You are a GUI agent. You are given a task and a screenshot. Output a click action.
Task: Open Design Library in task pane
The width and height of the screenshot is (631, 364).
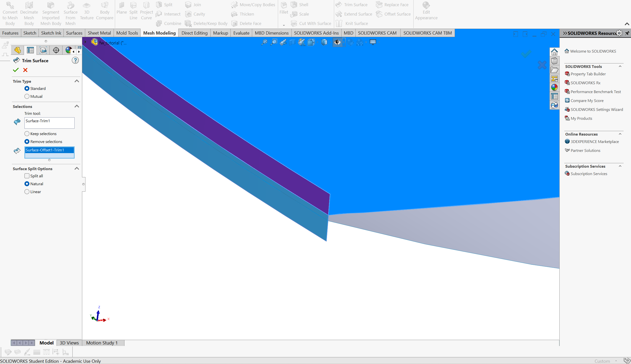[x=554, y=61]
